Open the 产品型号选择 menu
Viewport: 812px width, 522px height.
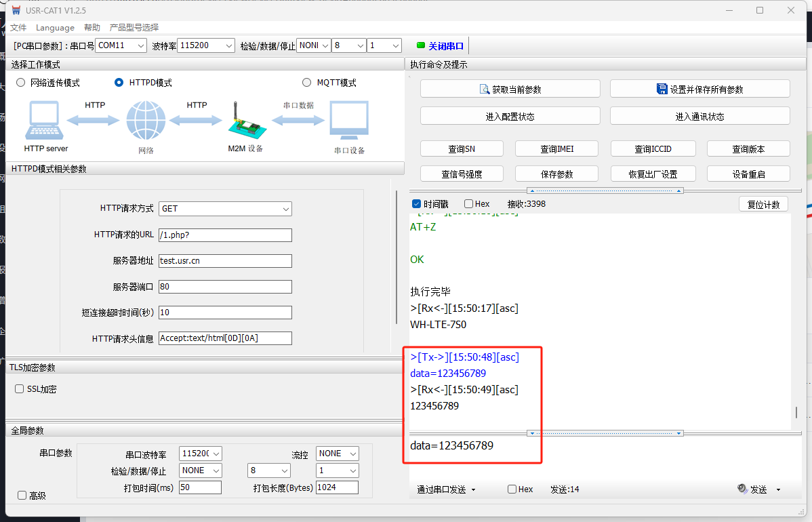134,28
